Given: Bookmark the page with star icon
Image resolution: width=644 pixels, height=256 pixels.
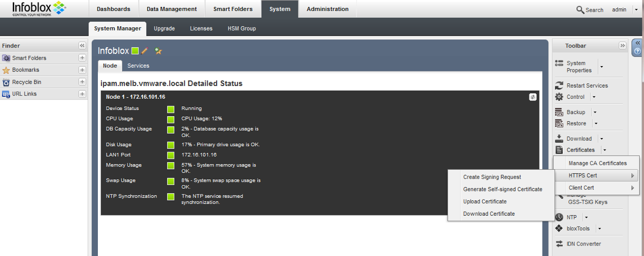Looking at the screenshot, I should [x=158, y=51].
